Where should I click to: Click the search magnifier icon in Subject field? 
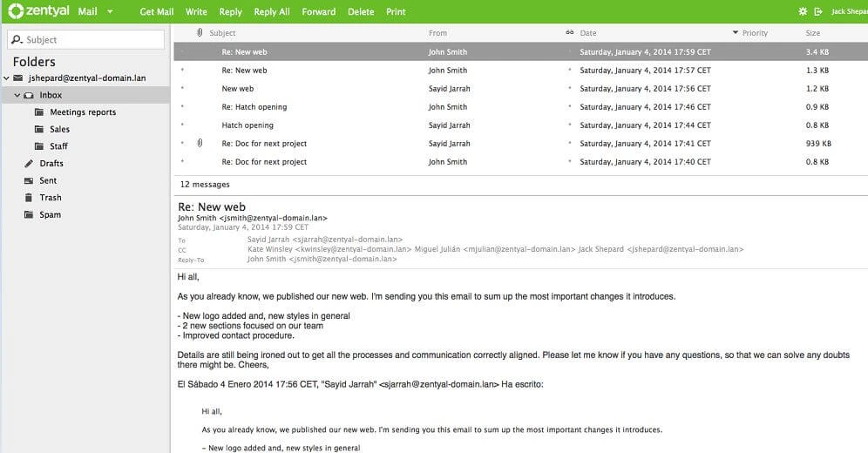17,40
